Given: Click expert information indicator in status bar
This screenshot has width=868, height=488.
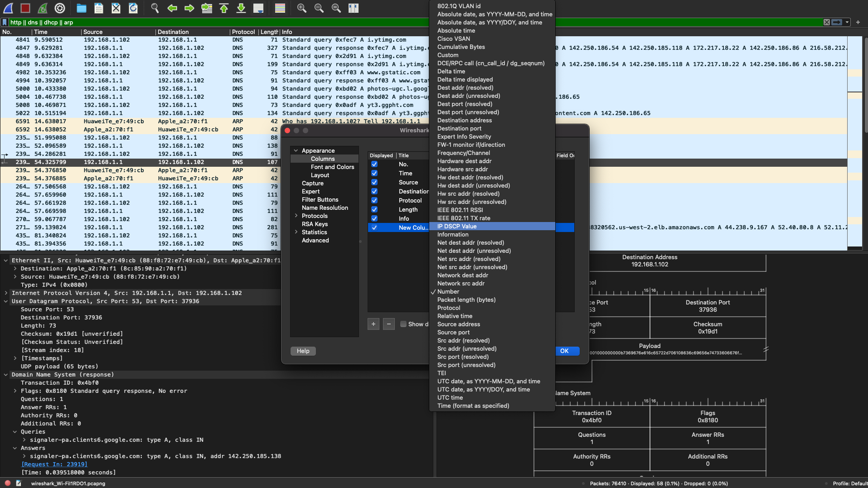Looking at the screenshot, I should point(7,483).
